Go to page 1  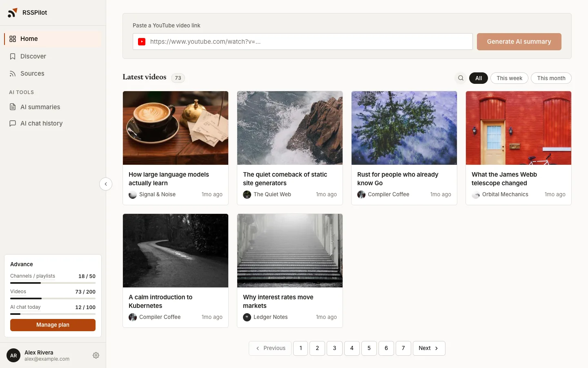pyautogui.click(x=301, y=348)
